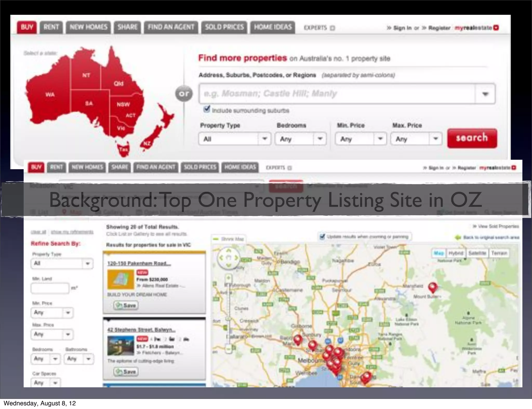This screenshot has height=409, width=532.
Task: Click the map pan control wheel
Action: pyautogui.click(x=228, y=258)
